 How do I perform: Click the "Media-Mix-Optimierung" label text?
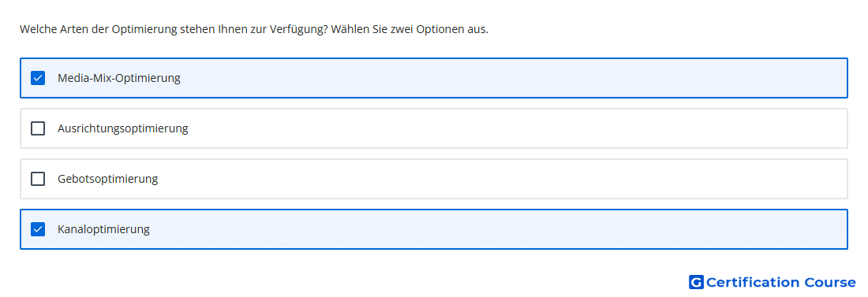119,78
